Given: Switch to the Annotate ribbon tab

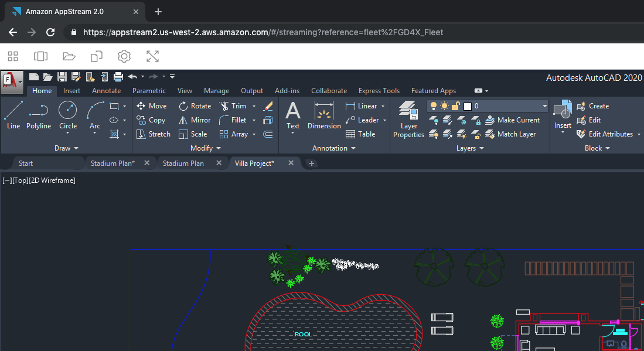Looking at the screenshot, I should pyautogui.click(x=106, y=91).
